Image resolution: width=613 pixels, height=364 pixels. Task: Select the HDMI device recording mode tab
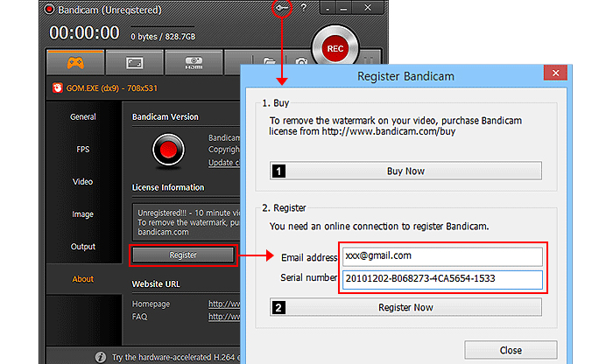tap(194, 62)
